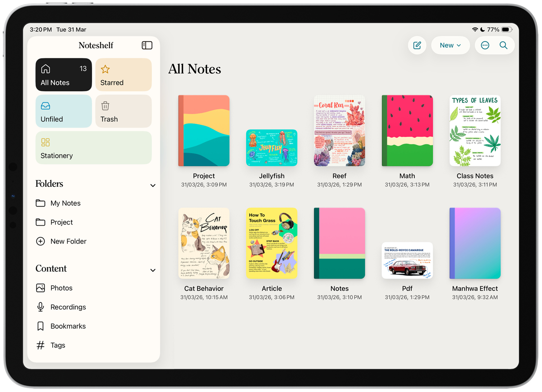Image resolution: width=542 pixels, height=392 pixels.
Task: Click the bookmark icon beside Bookmarks
Action: point(40,326)
